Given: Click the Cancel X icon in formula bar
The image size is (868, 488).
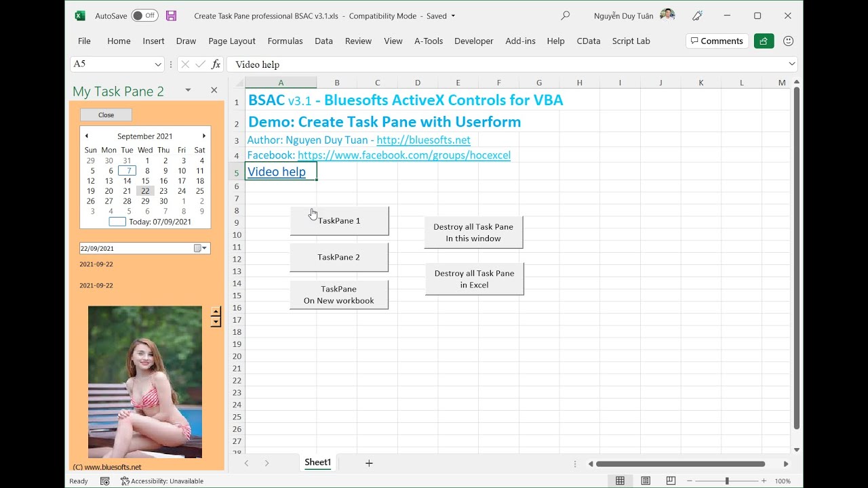Looking at the screenshot, I should (x=184, y=64).
